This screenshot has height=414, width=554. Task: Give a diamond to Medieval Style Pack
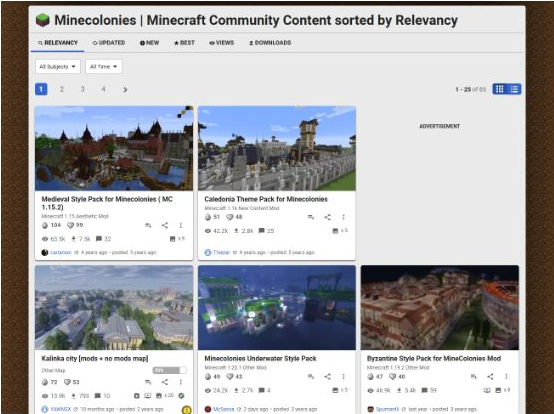(x=45, y=225)
